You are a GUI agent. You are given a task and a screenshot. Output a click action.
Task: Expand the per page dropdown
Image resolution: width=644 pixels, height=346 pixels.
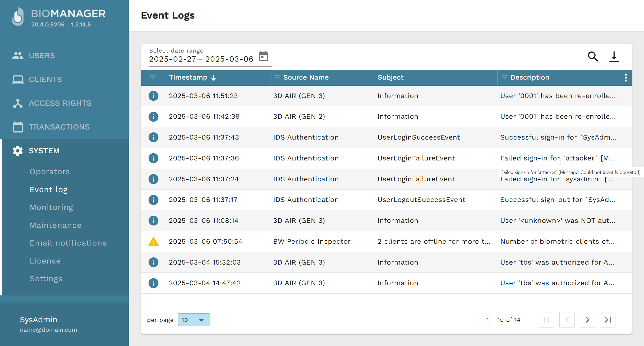point(194,320)
